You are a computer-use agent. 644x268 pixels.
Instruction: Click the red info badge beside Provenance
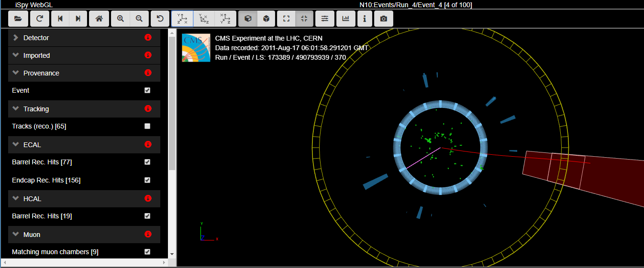click(148, 73)
